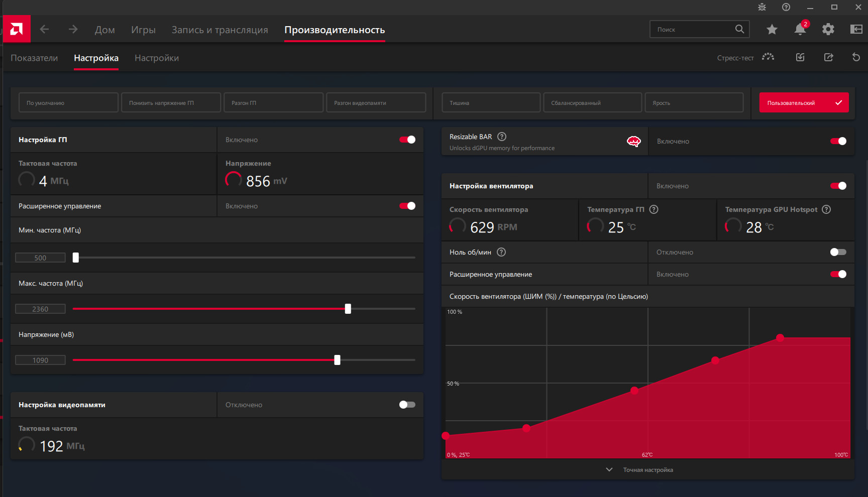Turn off the Resizable BAR switch

(838, 141)
